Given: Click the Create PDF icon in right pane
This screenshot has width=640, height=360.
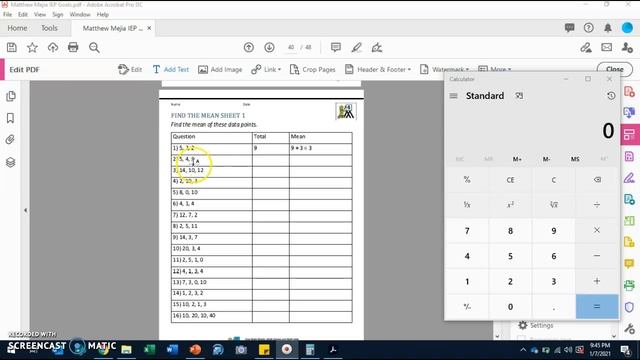Looking at the screenshot, I should [629, 91].
